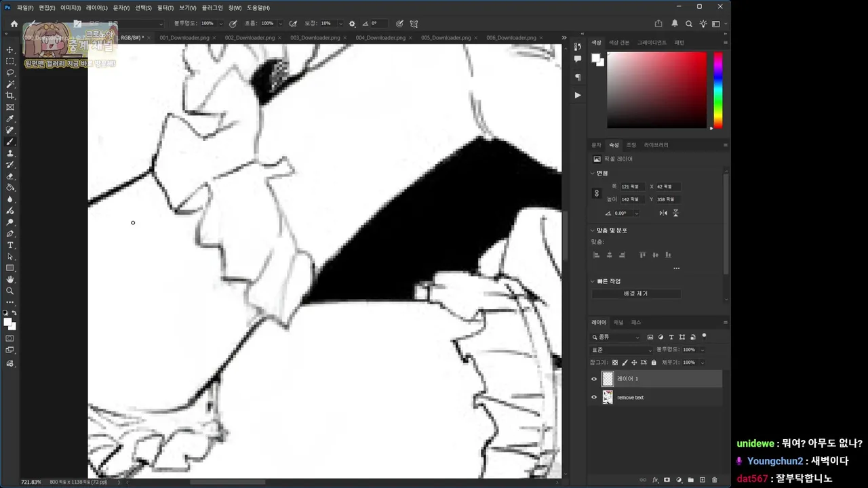Open the layer blend mode 표준 dropdown

click(620, 350)
